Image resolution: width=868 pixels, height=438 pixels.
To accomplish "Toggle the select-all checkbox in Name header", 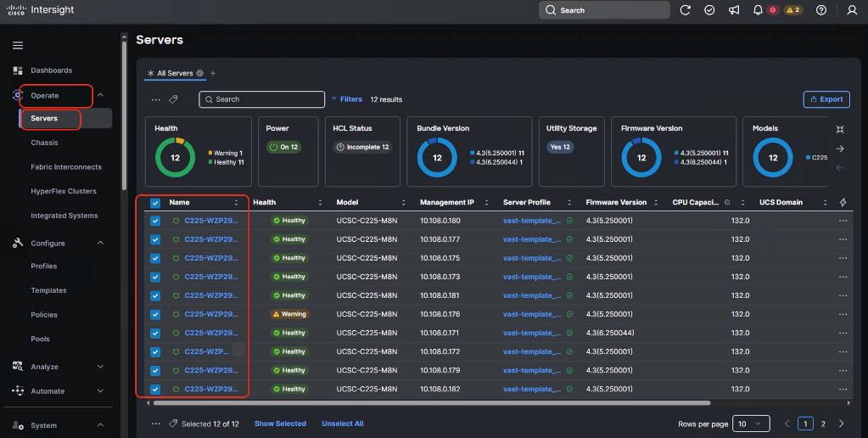I will click(x=155, y=203).
